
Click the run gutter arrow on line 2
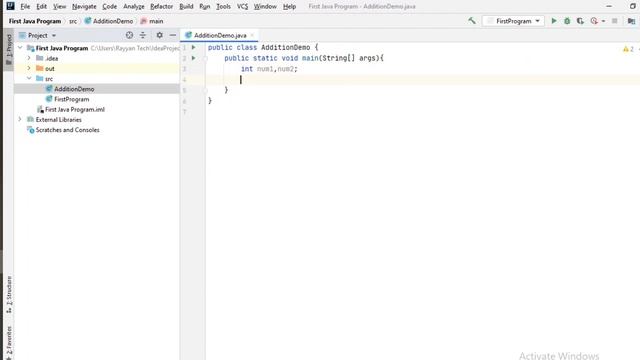[193, 58]
